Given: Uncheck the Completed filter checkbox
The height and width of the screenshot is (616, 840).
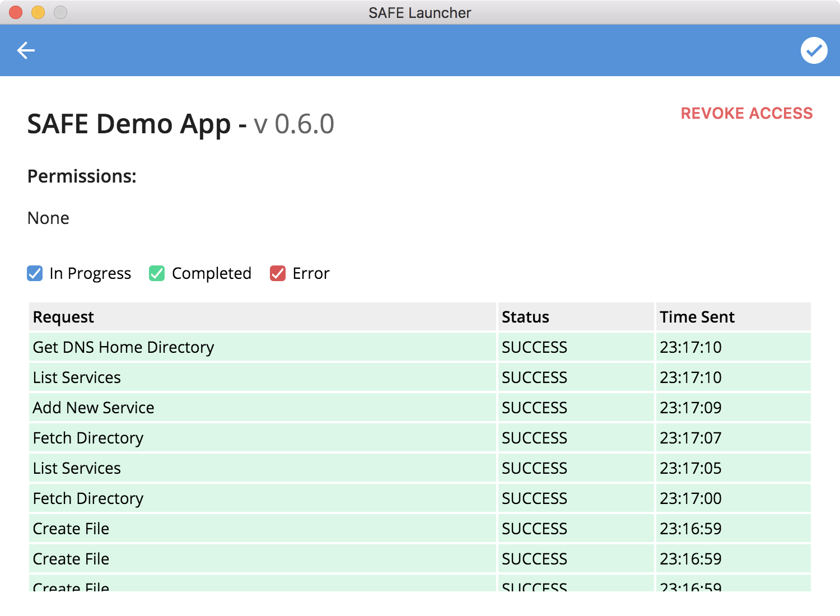Looking at the screenshot, I should click(x=157, y=273).
